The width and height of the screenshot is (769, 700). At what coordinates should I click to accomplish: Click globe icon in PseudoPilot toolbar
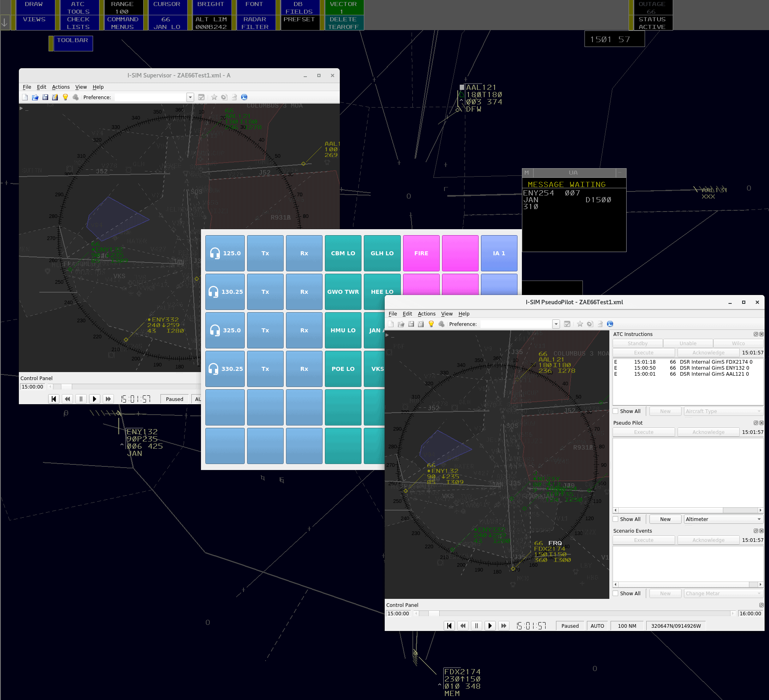click(x=610, y=324)
